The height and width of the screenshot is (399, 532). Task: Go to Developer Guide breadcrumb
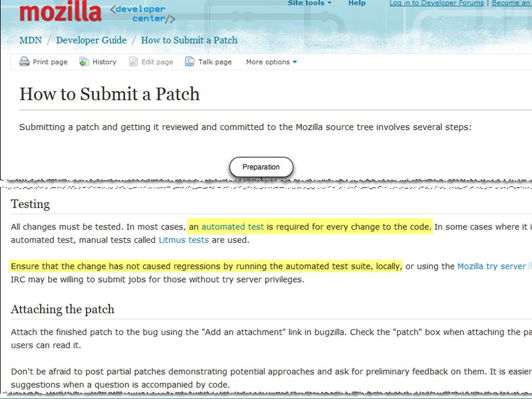91,40
